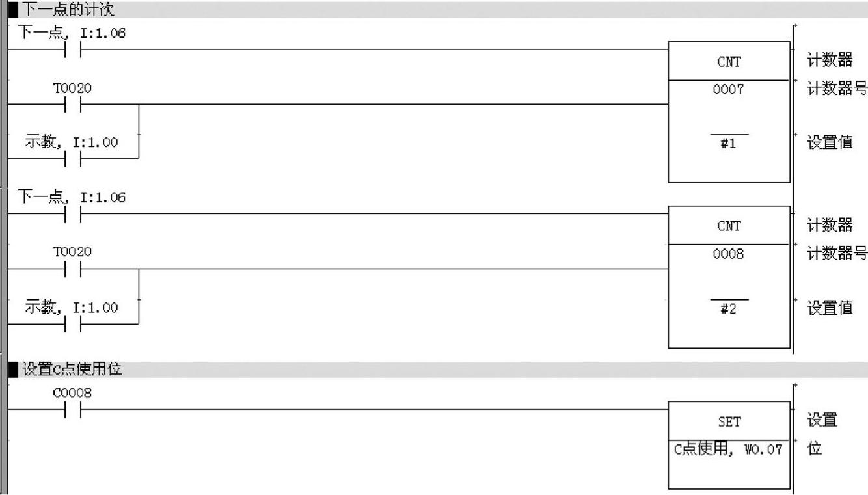This screenshot has height=495, width=868.
Task: Select T0020 contact feeding CNT 0008
Action: (73, 268)
